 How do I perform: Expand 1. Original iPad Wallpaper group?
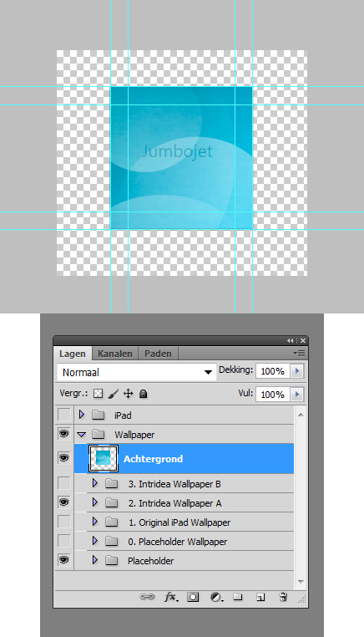point(95,521)
